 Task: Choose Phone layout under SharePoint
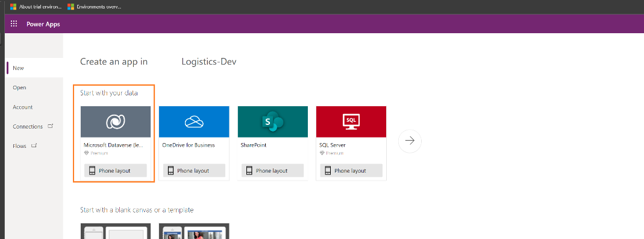[x=273, y=171]
